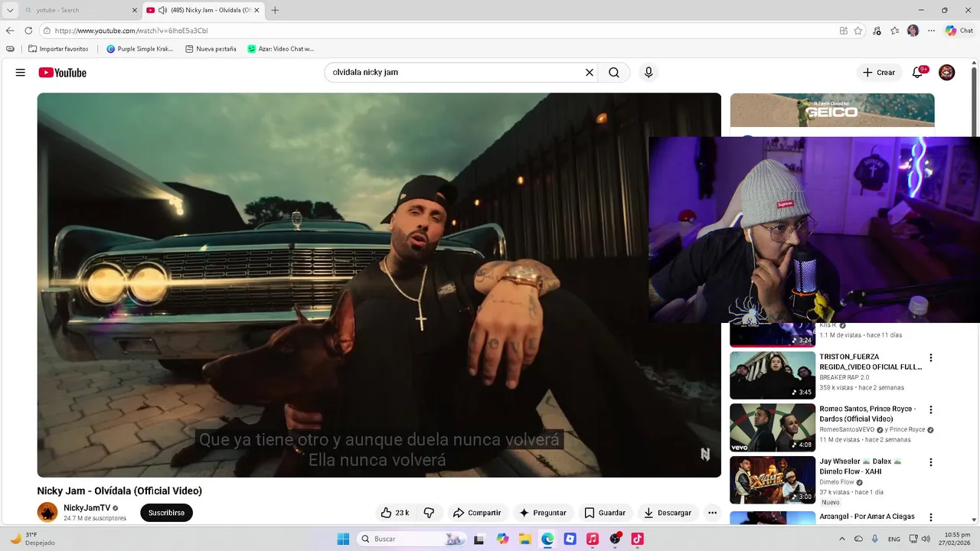Open the Edge favorites list icon
The width and height of the screenshot is (980, 551).
895,31
